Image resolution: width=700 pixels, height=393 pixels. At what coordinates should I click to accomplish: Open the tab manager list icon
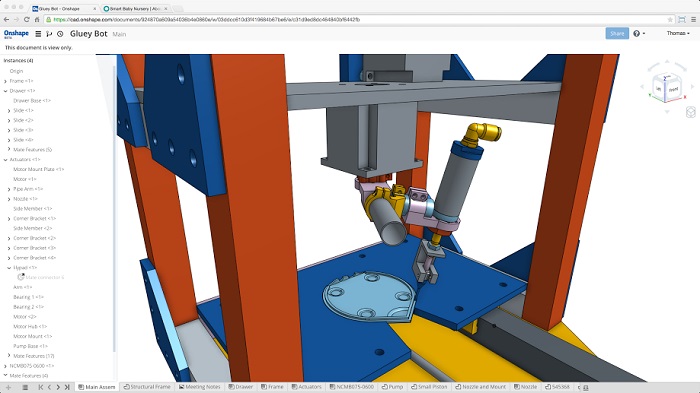[x=25, y=387]
